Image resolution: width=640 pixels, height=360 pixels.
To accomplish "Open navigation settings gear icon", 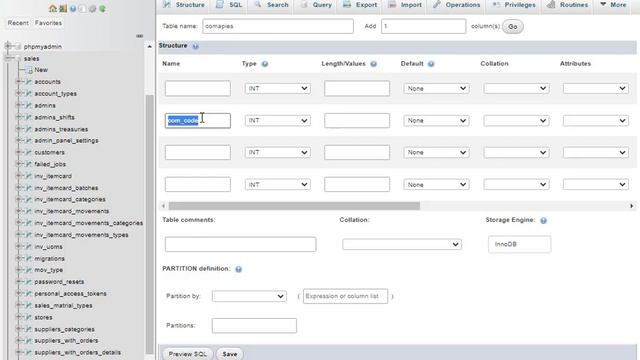I will [x=92, y=8].
